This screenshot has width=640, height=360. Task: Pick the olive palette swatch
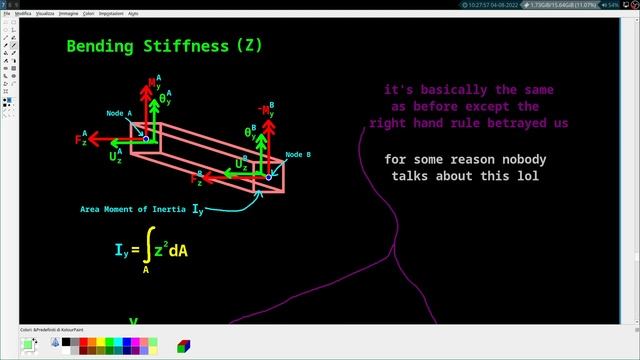(x=101, y=350)
